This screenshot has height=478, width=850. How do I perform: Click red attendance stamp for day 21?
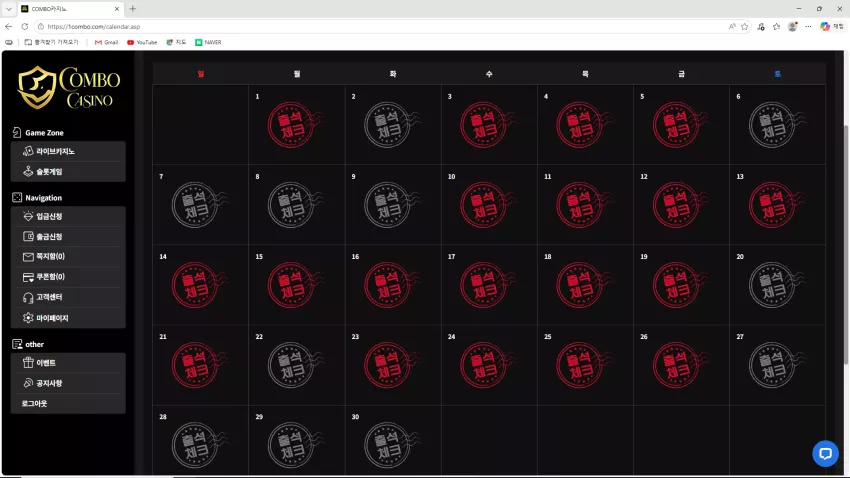point(198,365)
